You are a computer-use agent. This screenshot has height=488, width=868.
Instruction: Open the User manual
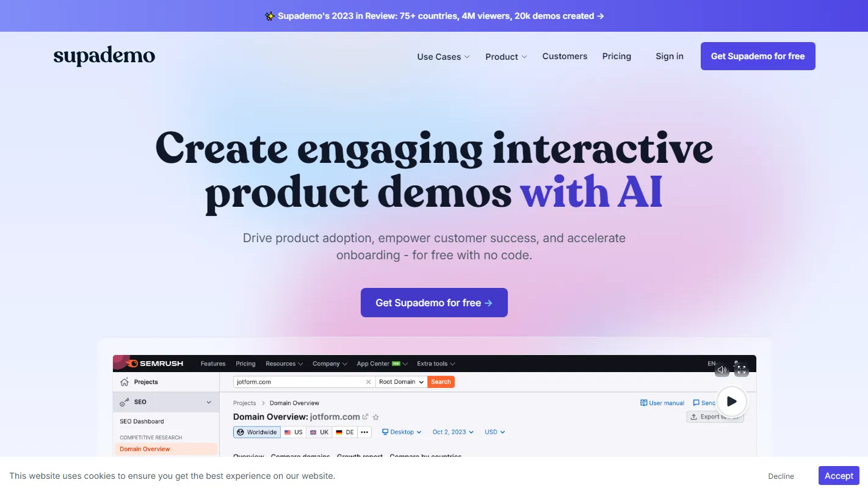click(662, 403)
